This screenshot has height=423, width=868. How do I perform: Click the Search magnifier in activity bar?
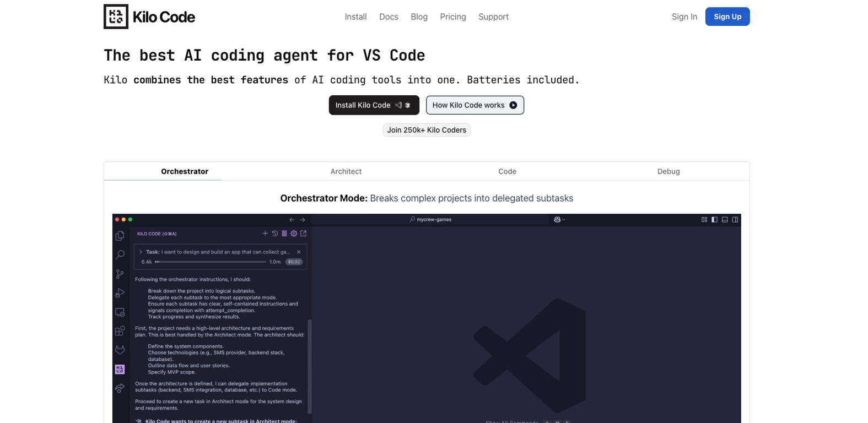point(120,254)
